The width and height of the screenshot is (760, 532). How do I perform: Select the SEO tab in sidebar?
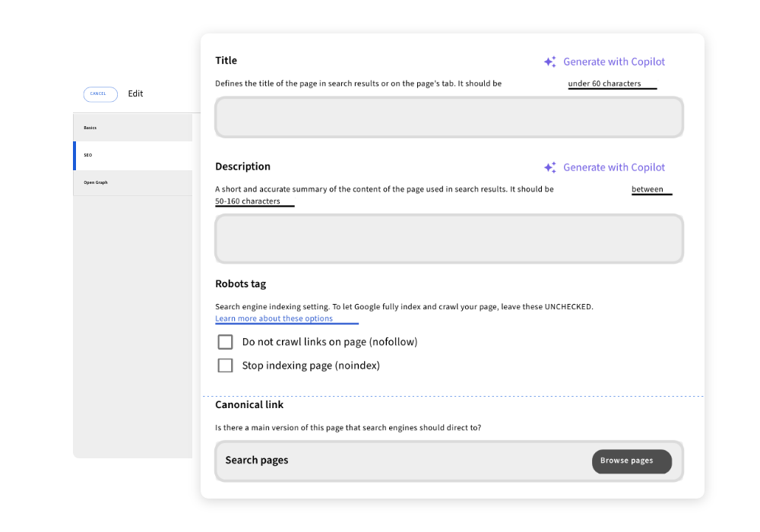tap(133, 155)
